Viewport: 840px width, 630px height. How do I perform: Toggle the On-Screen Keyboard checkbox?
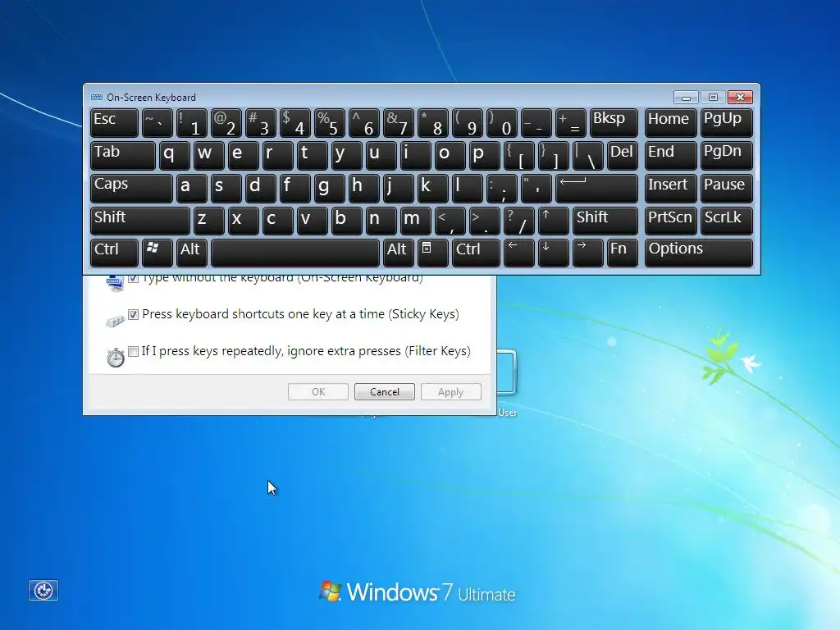[x=134, y=277]
